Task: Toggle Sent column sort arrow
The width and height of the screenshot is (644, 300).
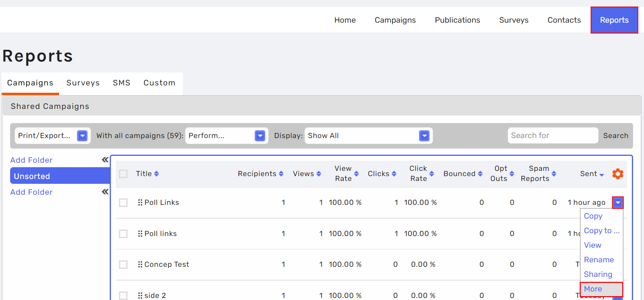Action: (601, 175)
